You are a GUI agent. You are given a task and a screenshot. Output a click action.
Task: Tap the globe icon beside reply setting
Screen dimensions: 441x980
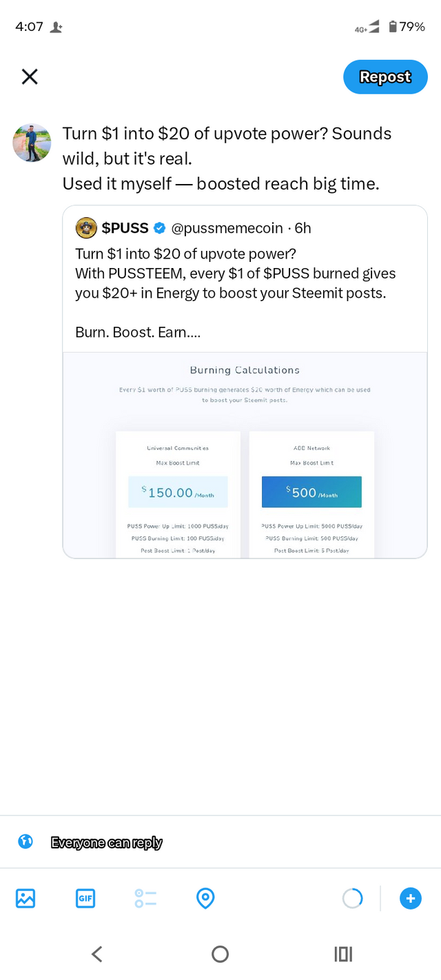click(25, 841)
